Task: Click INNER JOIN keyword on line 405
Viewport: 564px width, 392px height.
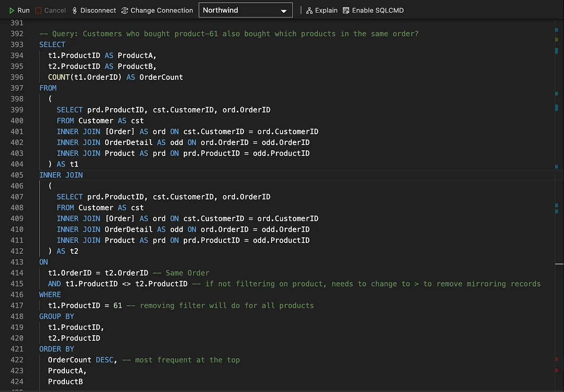Action: (x=61, y=175)
